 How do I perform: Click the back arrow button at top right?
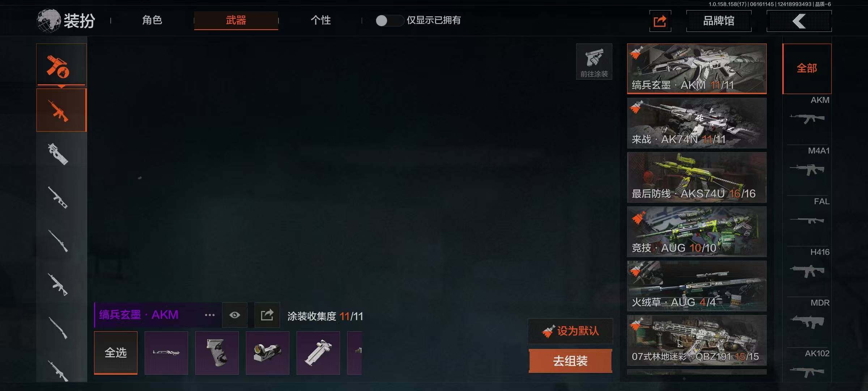799,21
